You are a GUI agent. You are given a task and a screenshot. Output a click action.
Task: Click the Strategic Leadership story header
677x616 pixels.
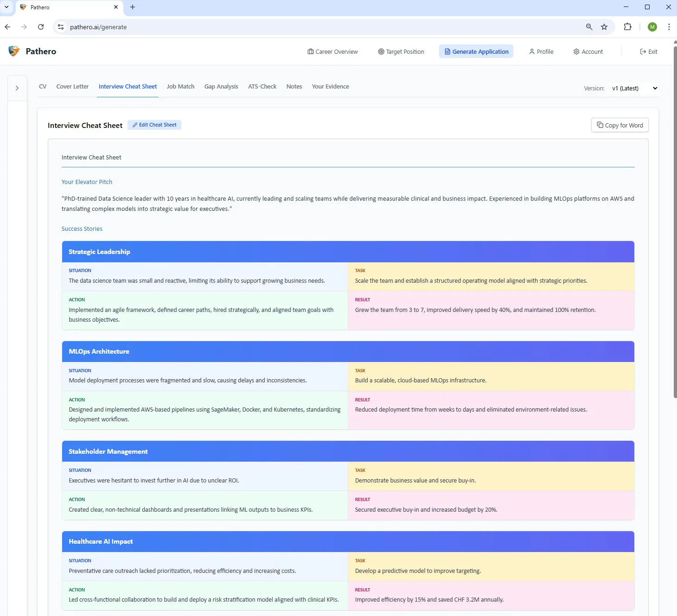[x=348, y=252]
